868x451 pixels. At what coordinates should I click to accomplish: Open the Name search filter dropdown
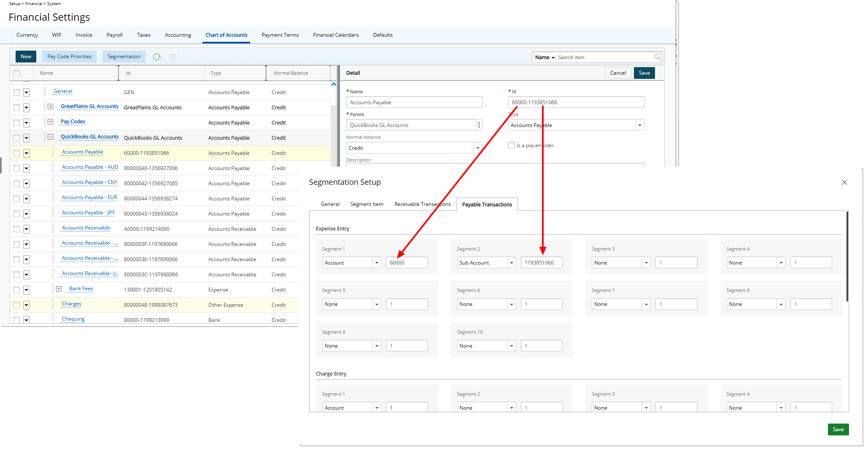coord(545,57)
